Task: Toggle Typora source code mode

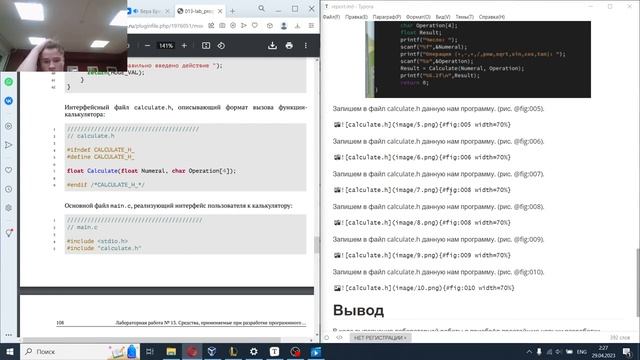Action: click(x=339, y=338)
